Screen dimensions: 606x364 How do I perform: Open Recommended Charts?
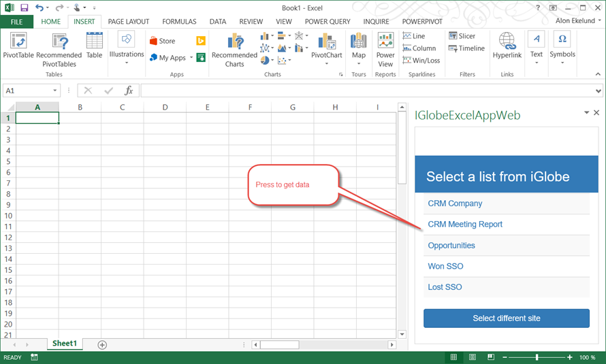pos(235,50)
